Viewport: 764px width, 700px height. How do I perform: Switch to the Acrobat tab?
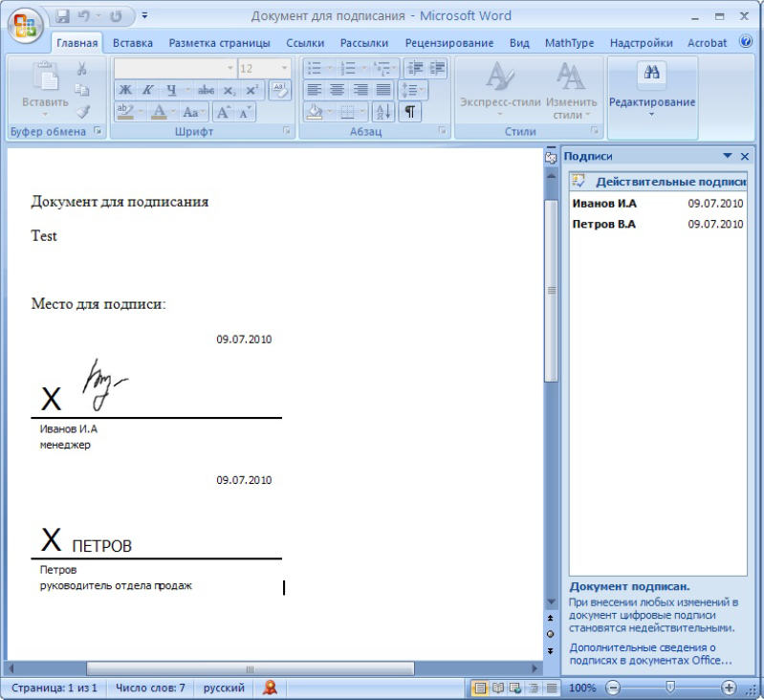point(707,43)
